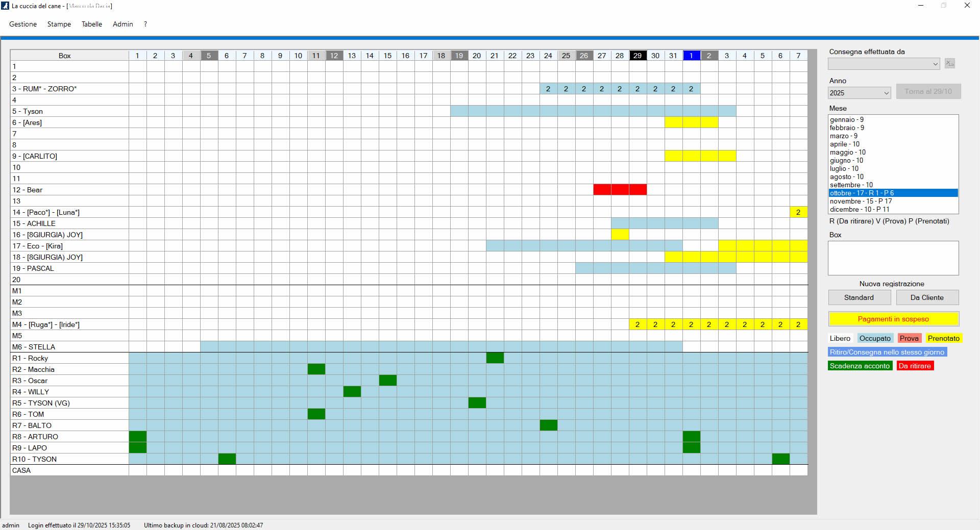Viewport: 980px width, 530px height.
Task: Click the green deposit-due cell in R7 - BALTO row
Action: tap(548, 425)
